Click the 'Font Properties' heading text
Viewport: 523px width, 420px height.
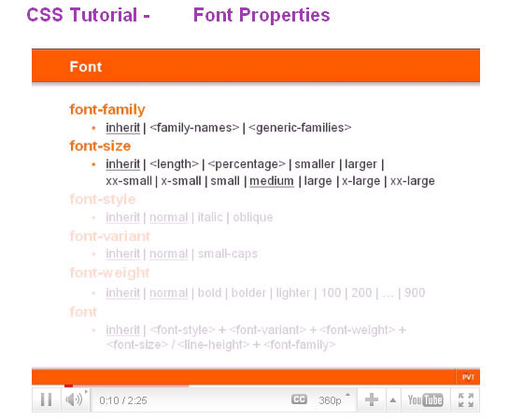(x=261, y=15)
